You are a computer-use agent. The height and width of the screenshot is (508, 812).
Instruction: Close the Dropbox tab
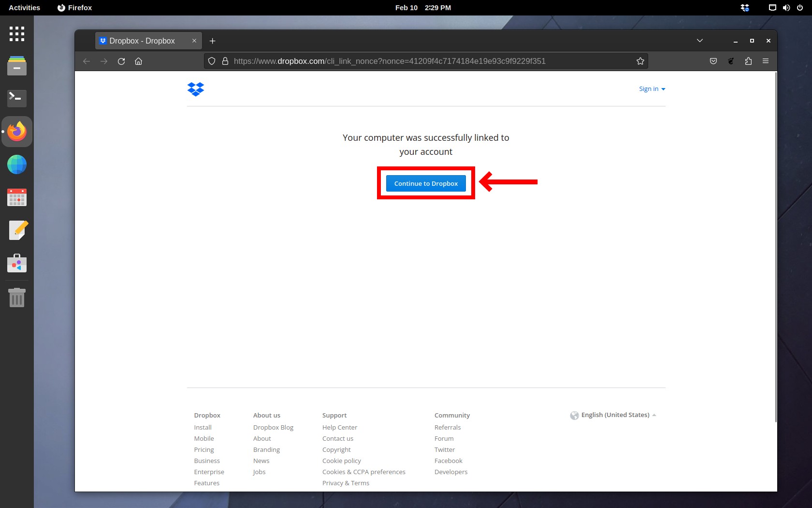coord(194,41)
